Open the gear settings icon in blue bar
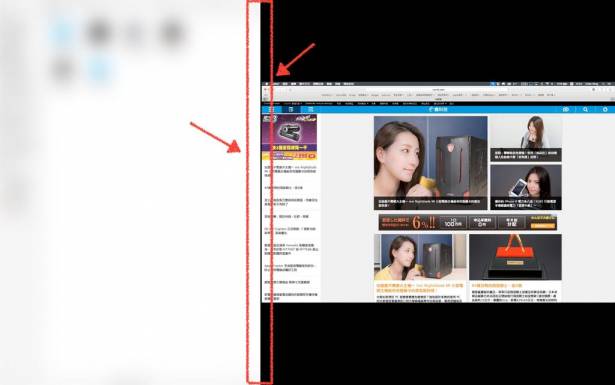Image resolution: width=615 pixels, height=385 pixels. (x=605, y=109)
